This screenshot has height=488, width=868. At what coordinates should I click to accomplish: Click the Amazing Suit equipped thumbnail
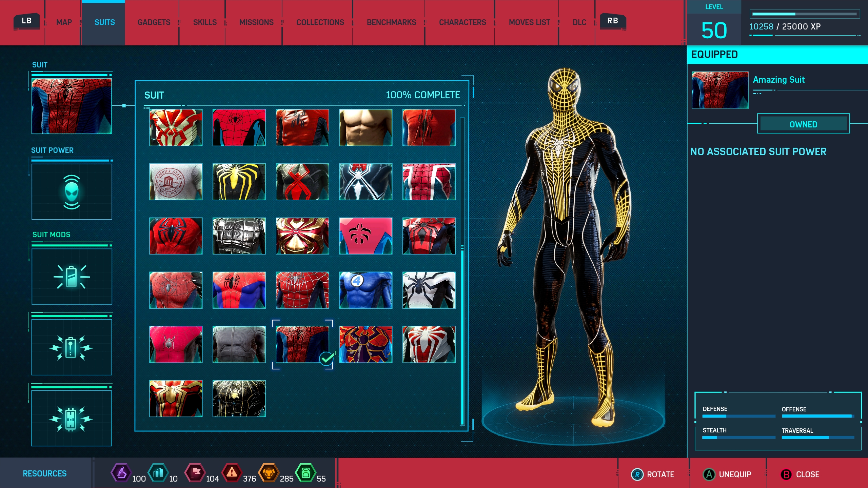click(x=720, y=90)
